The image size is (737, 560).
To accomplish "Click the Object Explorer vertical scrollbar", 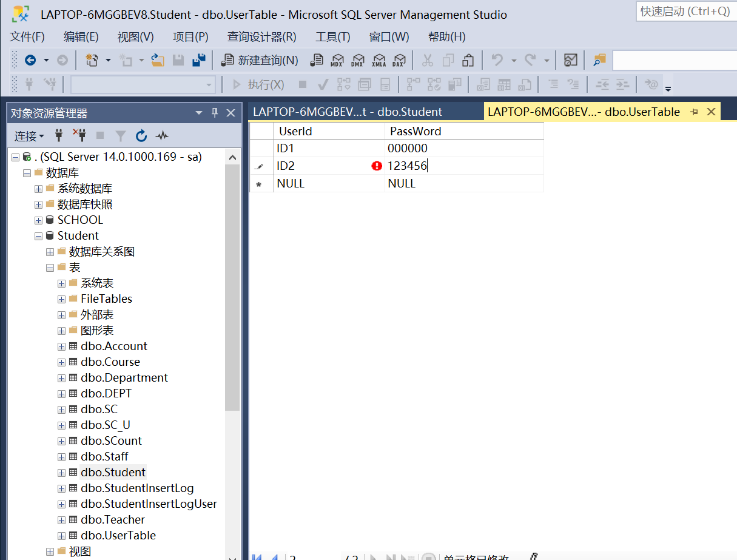I will pos(232,288).
